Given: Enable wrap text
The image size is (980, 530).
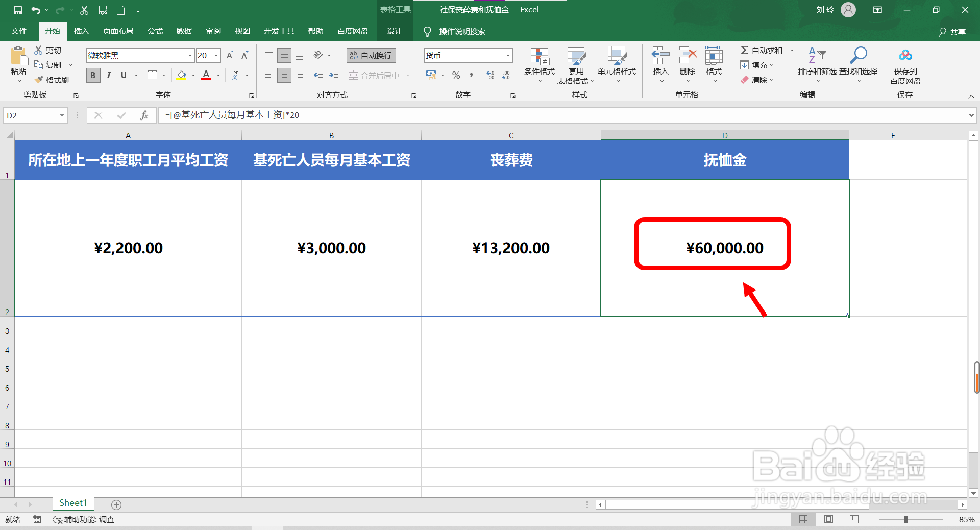Looking at the screenshot, I should click(371, 55).
